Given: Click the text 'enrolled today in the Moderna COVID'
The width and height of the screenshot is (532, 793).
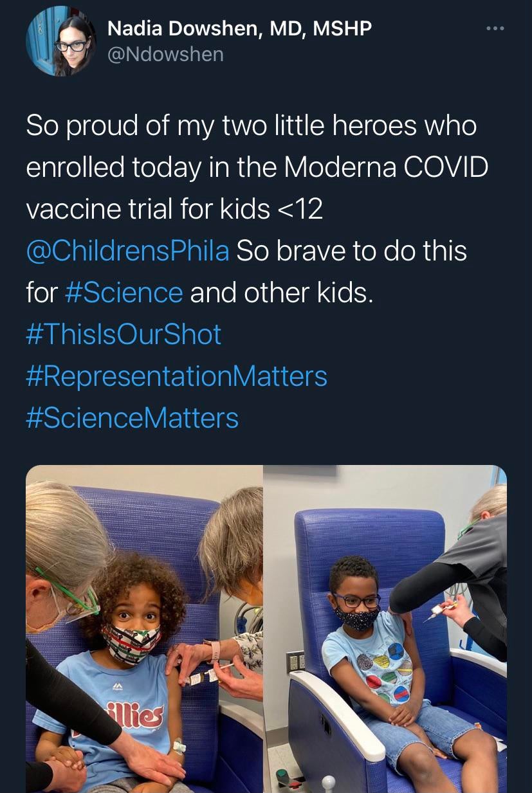Looking at the screenshot, I should [x=257, y=167].
